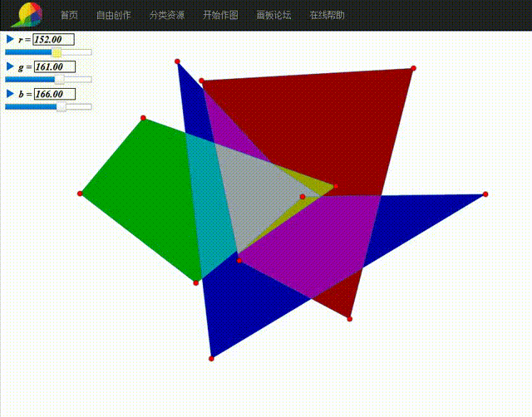Select the top-right vertex of the red triangle
This screenshot has width=532, height=417.
click(413, 68)
